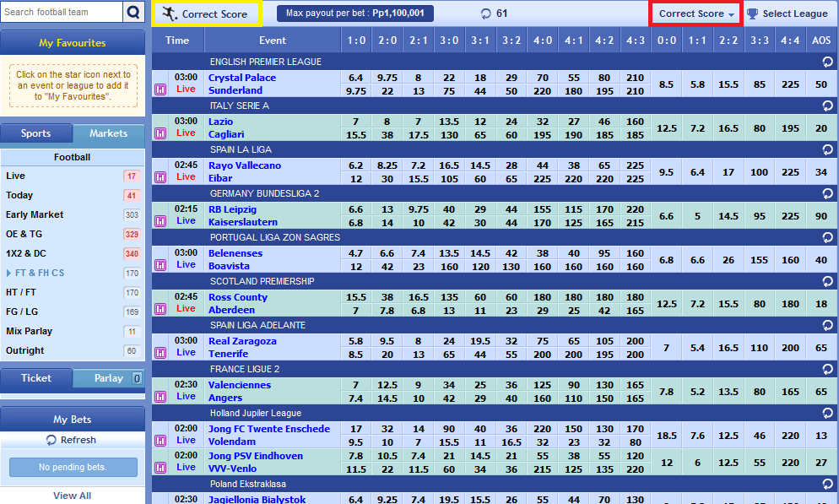Select the Live football market

(x=73, y=176)
